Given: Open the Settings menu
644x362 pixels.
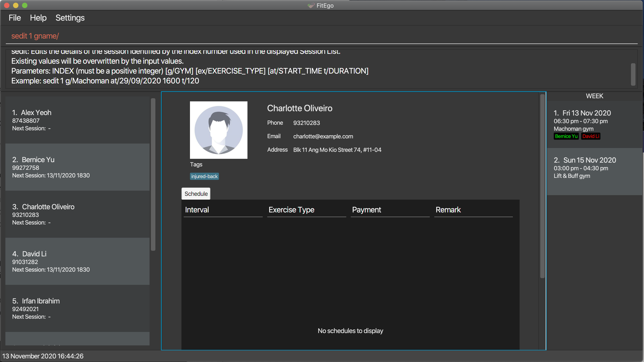Looking at the screenshot, I should (70, 18).
